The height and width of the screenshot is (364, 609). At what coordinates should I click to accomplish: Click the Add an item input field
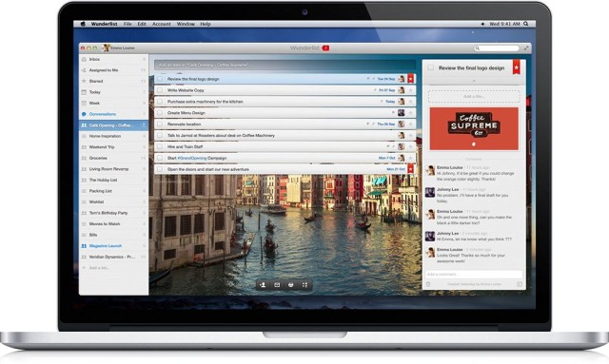coord(285,65)
